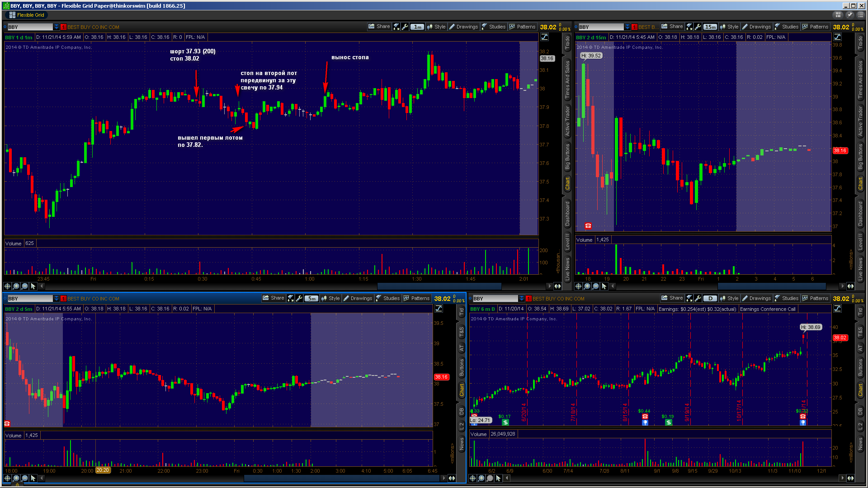Click the red phone icon in 15m chart
Screen dimensions: 868x488
tap(588, 225)
